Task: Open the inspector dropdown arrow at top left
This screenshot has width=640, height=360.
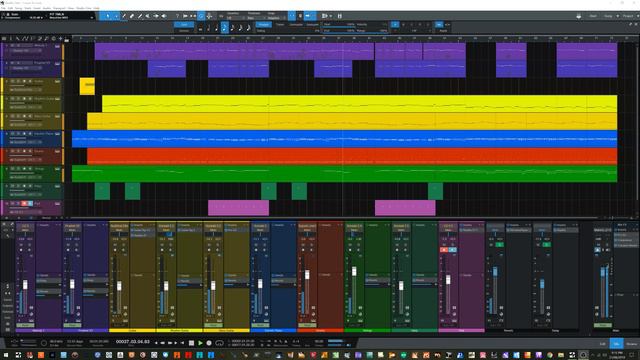Action: (91, 18)
